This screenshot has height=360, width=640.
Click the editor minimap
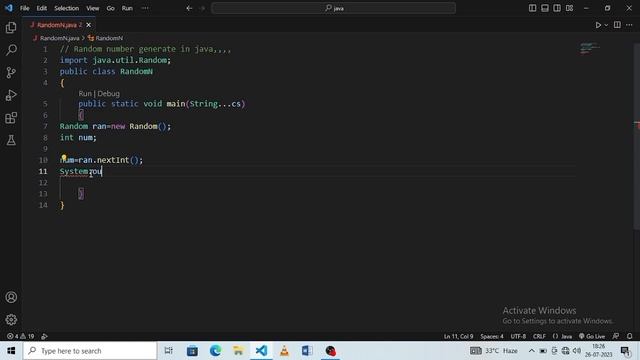coord(590,48)
